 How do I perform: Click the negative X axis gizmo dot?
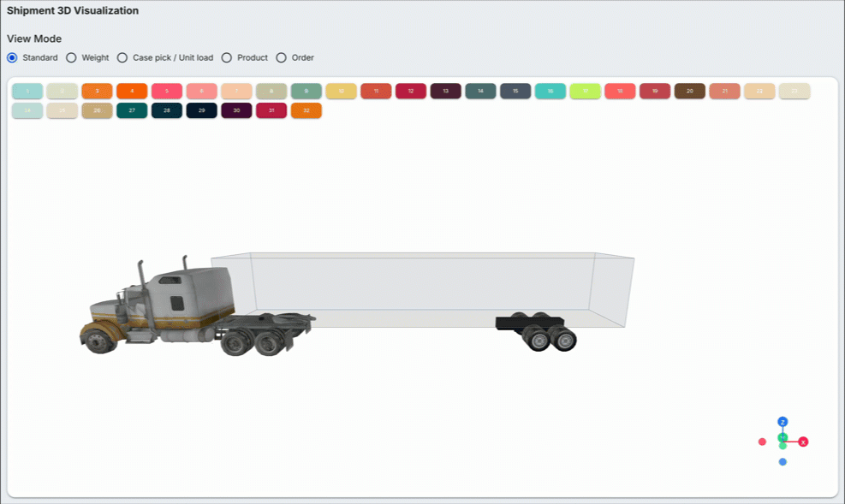[762, 442]
